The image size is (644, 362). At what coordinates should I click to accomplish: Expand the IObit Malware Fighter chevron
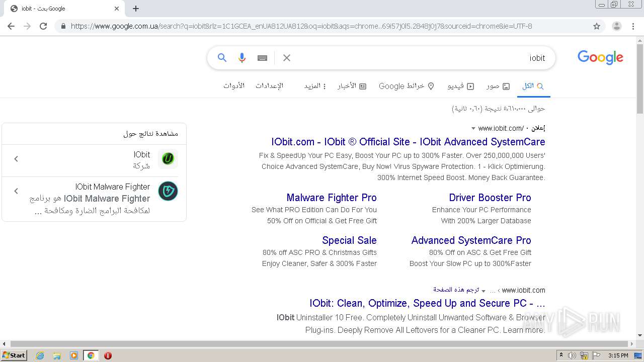pos(16,191)
